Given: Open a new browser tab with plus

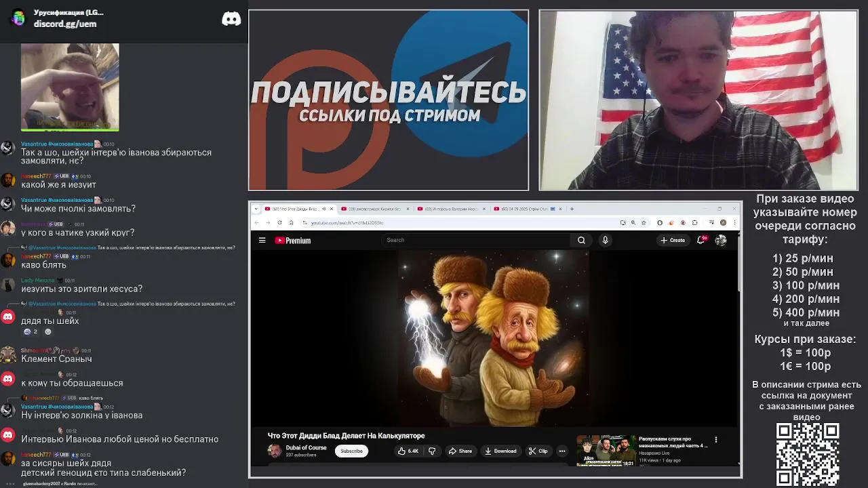Looking at the screenshot, I should pos(572,209).
